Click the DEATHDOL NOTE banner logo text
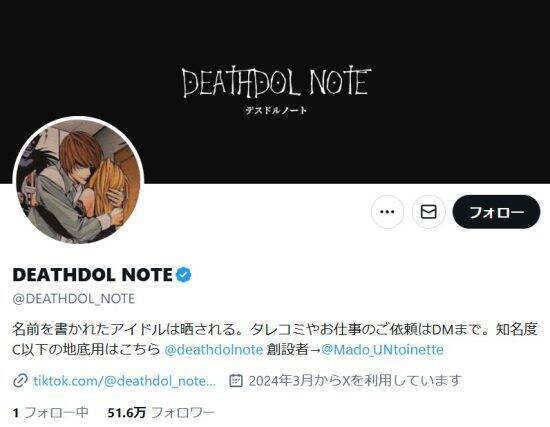550x427 pixels. tap(276, 83)
